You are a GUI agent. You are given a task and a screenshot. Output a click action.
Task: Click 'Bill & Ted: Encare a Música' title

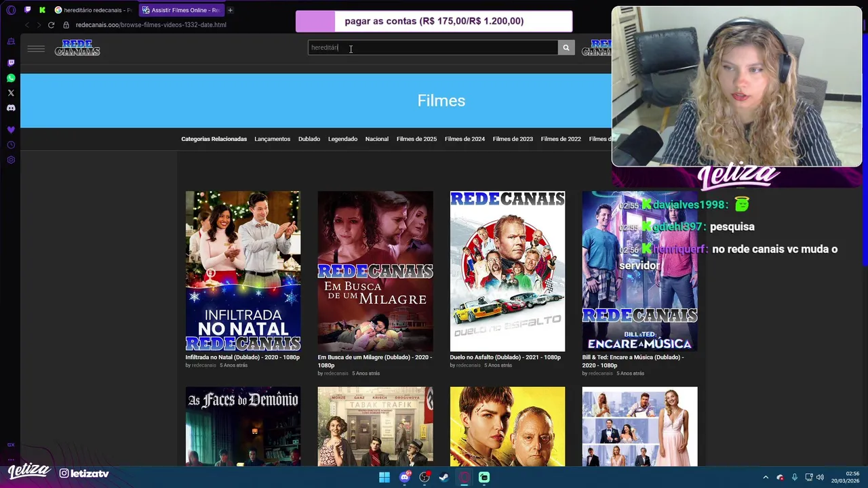pyautogui.click(x=633, y=361)
